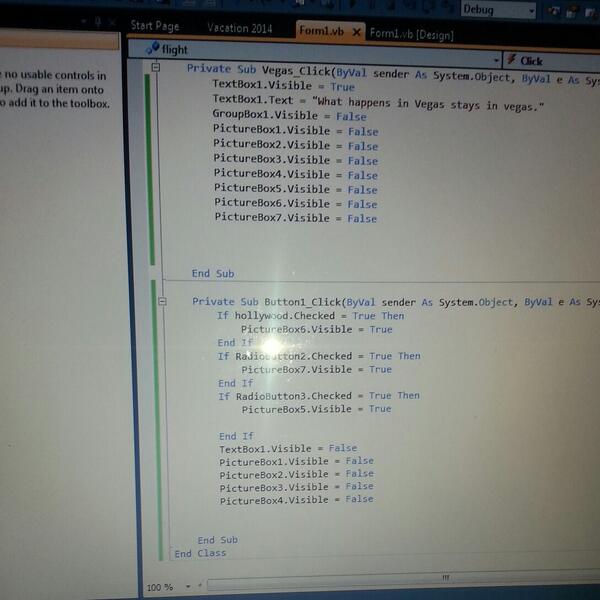
Task: Click the lightning bolt event icon beside Click
Action: point(511,59)
